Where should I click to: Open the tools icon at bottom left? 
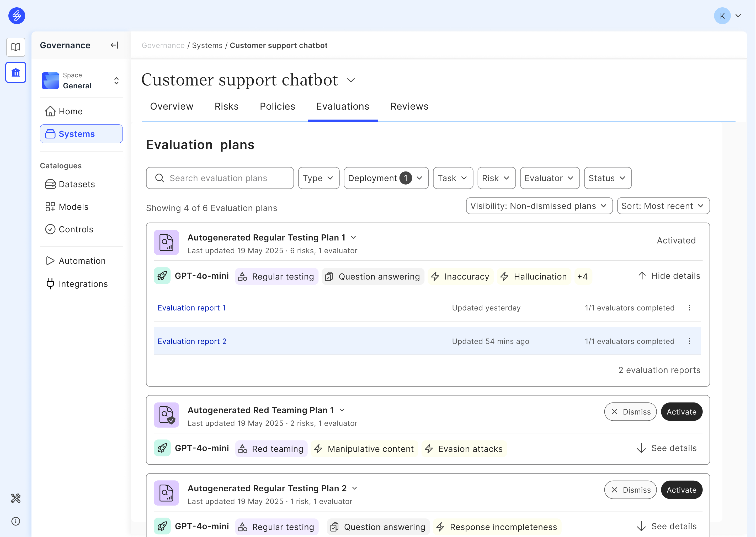tap(15, 498)
